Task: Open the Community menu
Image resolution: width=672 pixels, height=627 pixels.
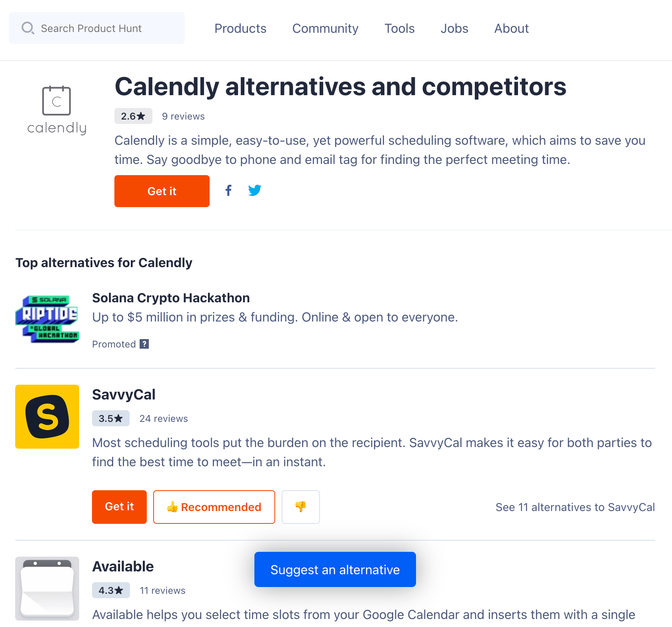Action: coord(325,28)
